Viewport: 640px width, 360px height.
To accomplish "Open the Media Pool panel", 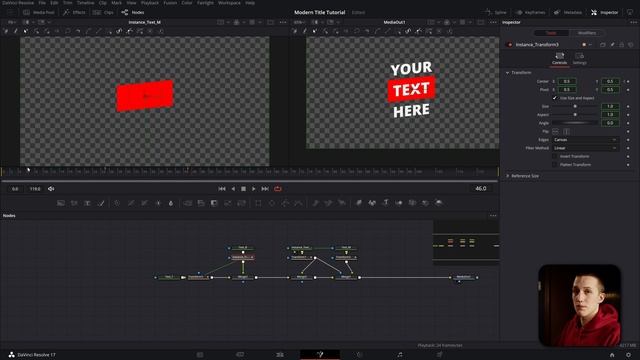I will click(x=39, y=13).
